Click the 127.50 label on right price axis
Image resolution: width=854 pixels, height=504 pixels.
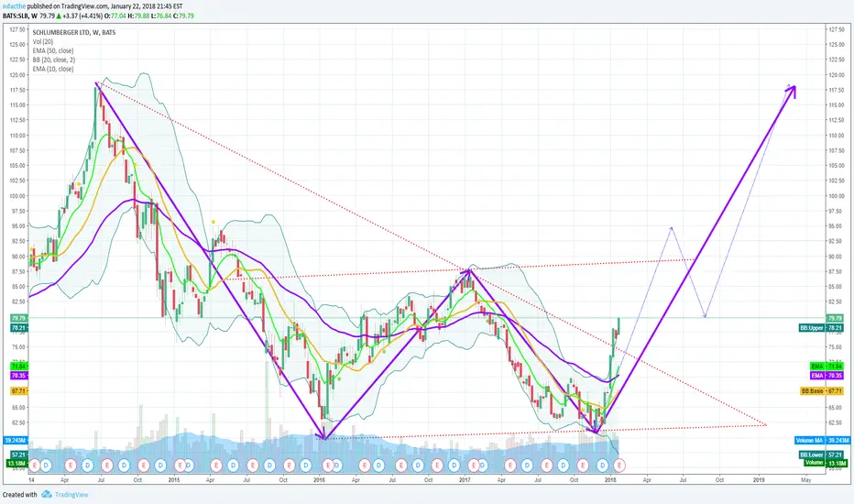837,29
